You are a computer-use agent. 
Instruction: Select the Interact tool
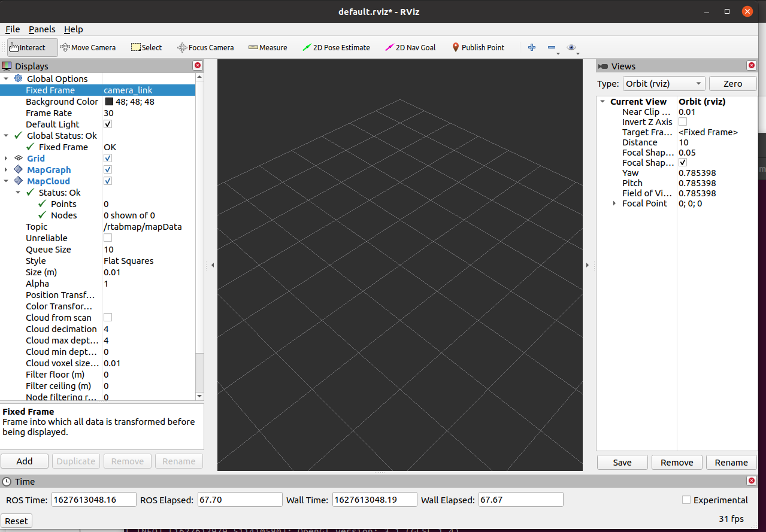click(x=28, y=48)
